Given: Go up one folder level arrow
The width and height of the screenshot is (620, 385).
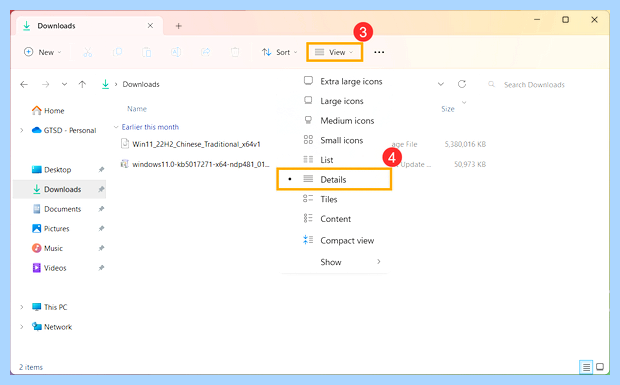Looking at the screenshot, I should tap(82, 84).
